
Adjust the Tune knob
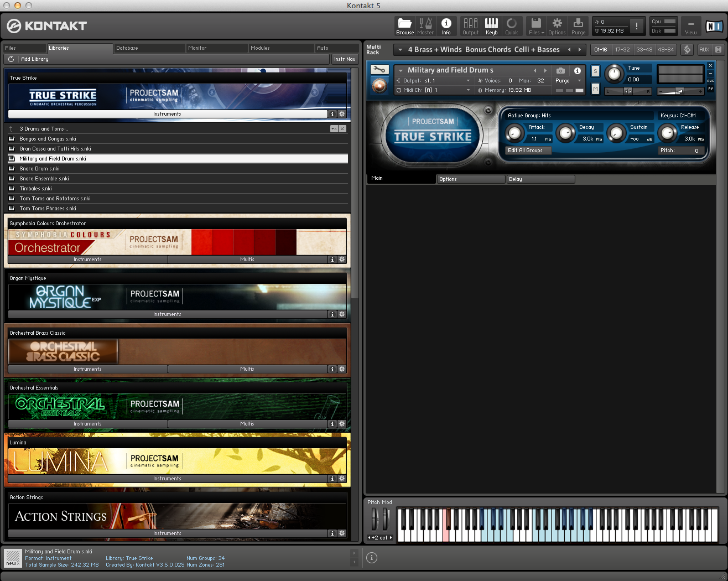point(613,74)
